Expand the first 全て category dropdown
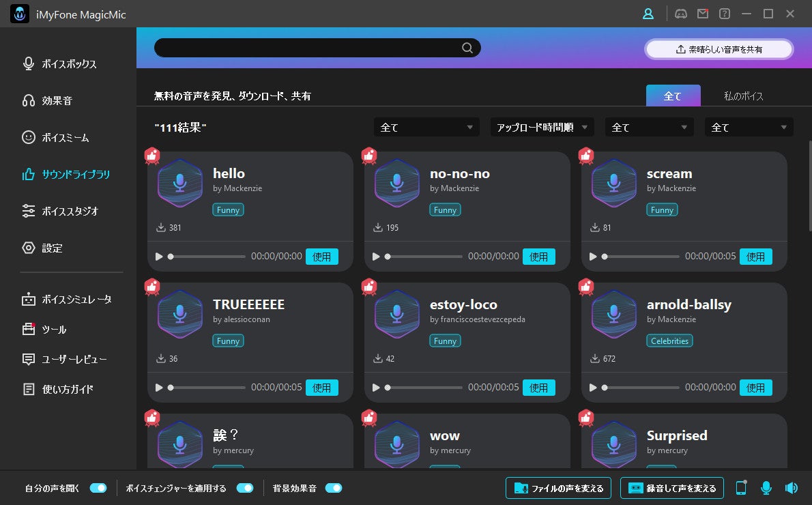The height and width of the screenshot is (505, 812). click(x=426, y=127)
